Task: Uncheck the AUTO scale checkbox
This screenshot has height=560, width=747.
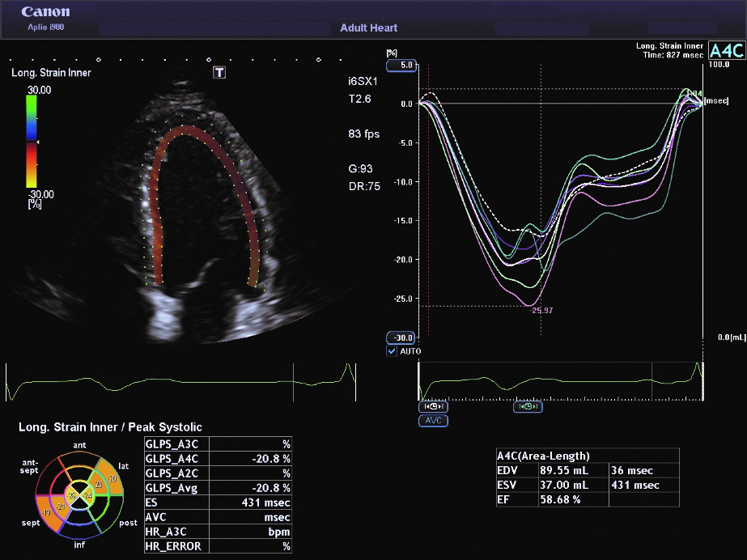Action: pos(393,351)
